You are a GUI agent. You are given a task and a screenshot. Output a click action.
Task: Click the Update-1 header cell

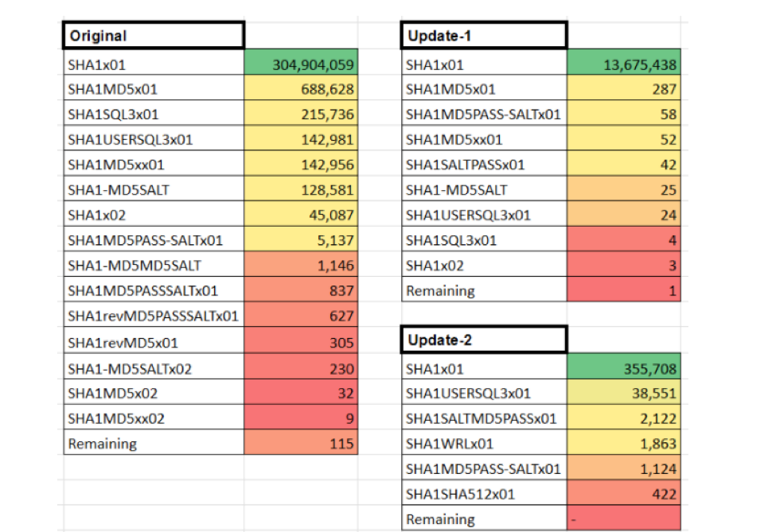pyautogui.click(x=484, y=36)
